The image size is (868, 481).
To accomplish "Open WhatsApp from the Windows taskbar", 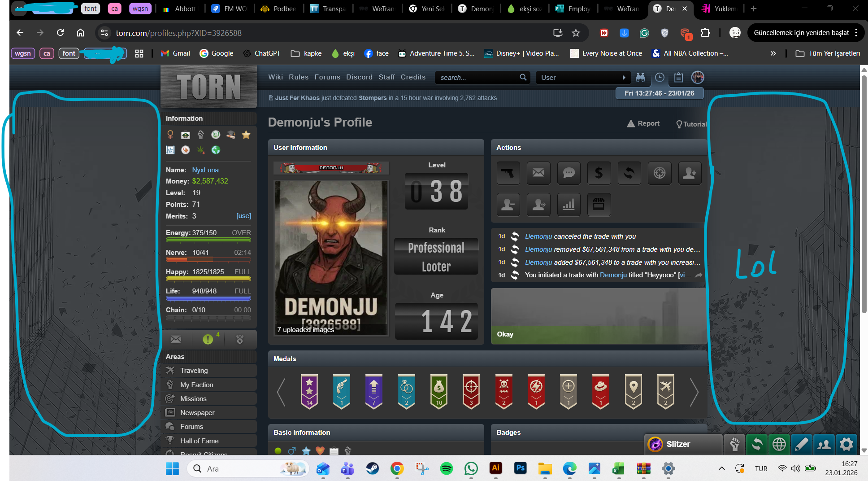I will 471,469.
